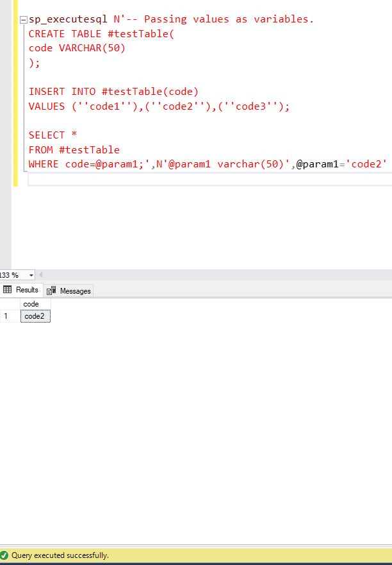
Task: Place cursor on the CREATE TABLE #testTable( line
Action: (x=101, y=34)
